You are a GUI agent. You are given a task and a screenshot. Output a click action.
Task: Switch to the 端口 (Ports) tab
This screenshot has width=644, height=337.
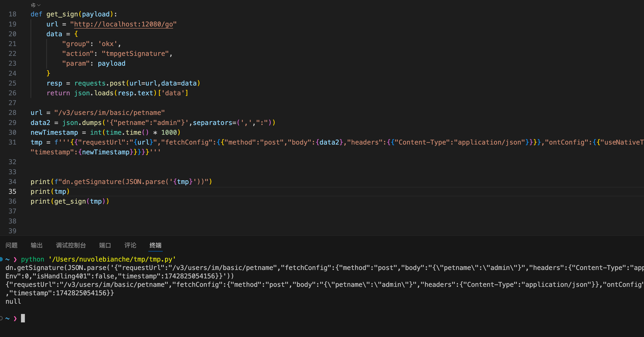pyautogui.click(x=105, y=245)
